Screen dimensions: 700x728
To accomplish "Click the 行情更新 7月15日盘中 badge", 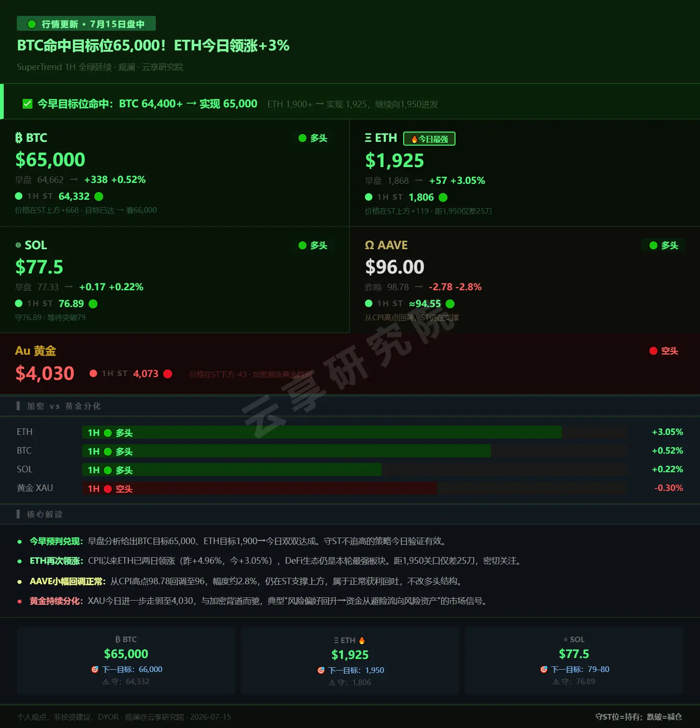I will [x=86, y=24].
